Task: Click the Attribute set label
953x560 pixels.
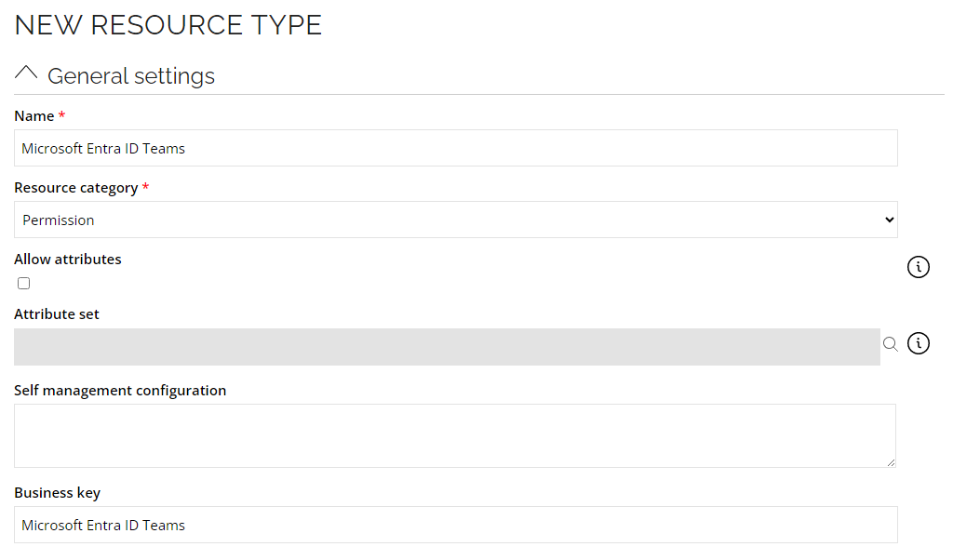Action: tap(57, 314)
